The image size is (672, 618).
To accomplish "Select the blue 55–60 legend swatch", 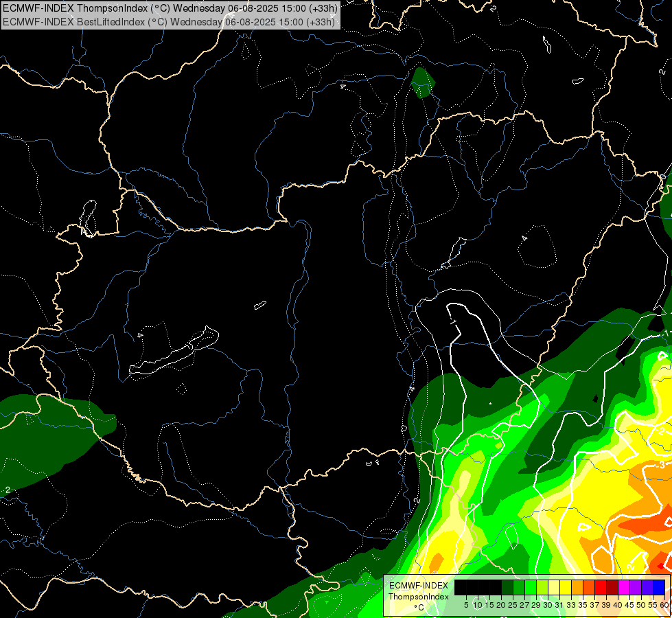I will [x=659, y=587].
